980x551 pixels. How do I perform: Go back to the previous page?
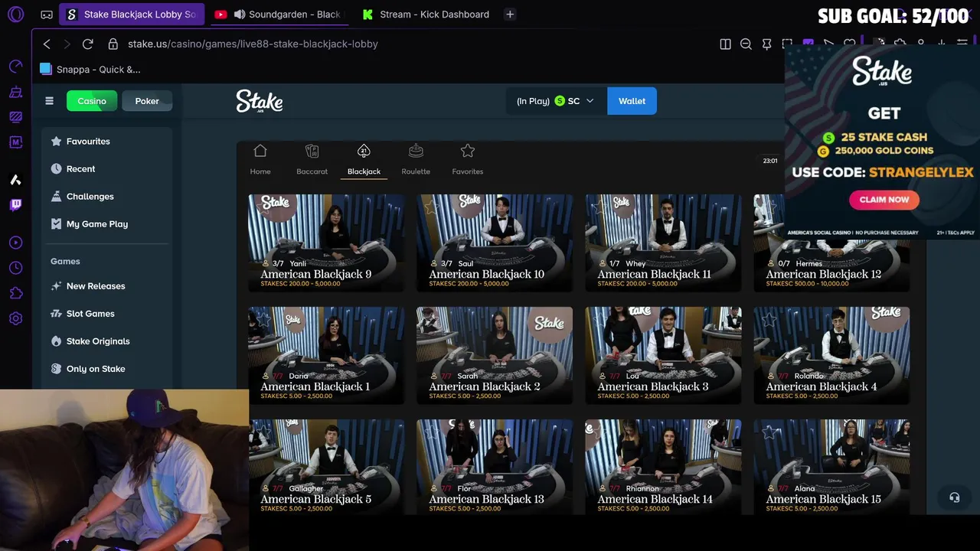pyautogui.click(x=47, y=44)
